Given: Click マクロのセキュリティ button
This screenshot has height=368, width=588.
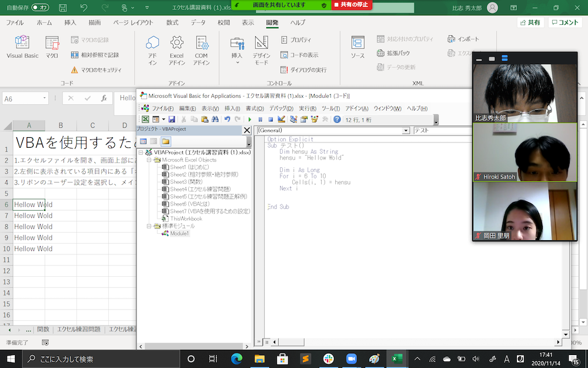Looking at the screenshot, I should pos(96,70).
